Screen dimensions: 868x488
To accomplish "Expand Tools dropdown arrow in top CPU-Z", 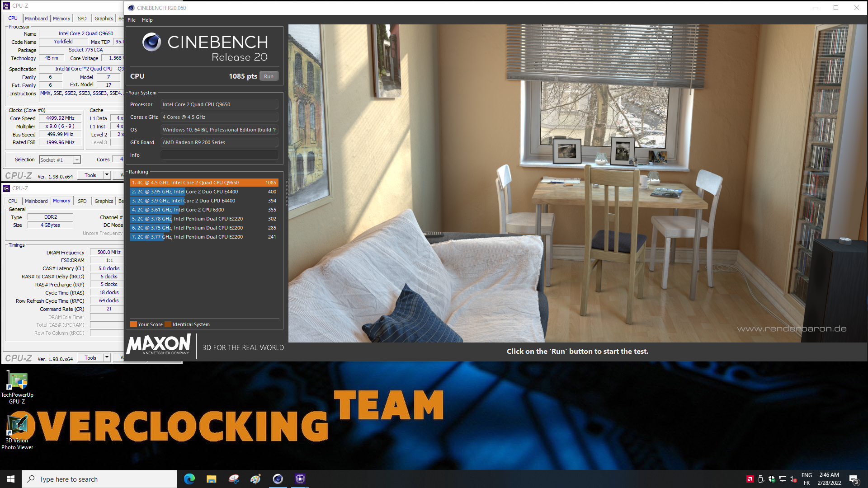I will click(x=107, y=175).
